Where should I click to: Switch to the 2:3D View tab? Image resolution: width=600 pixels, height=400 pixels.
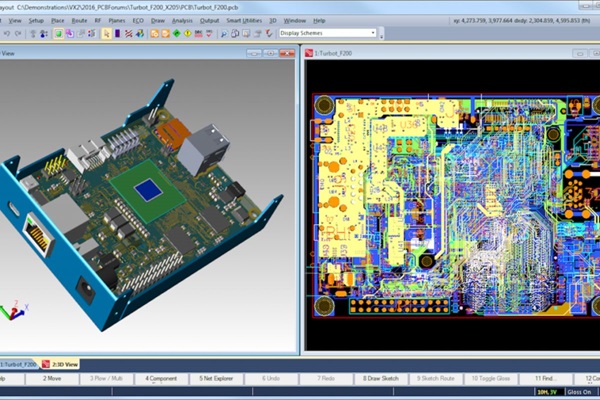pyautogui.click(x=64, y=364)
